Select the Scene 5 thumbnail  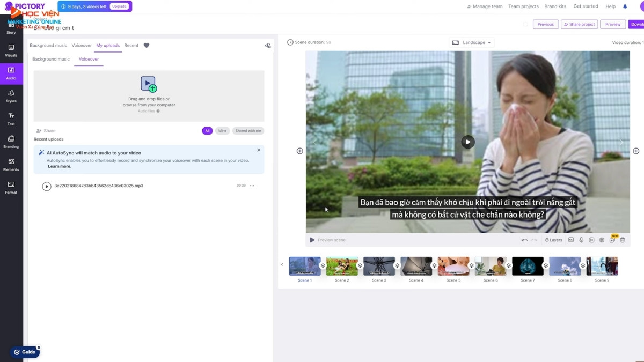453,266
